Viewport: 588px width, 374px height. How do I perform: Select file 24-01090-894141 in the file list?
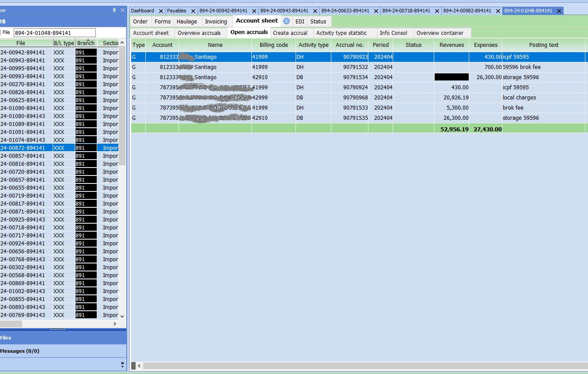(60, 108)
